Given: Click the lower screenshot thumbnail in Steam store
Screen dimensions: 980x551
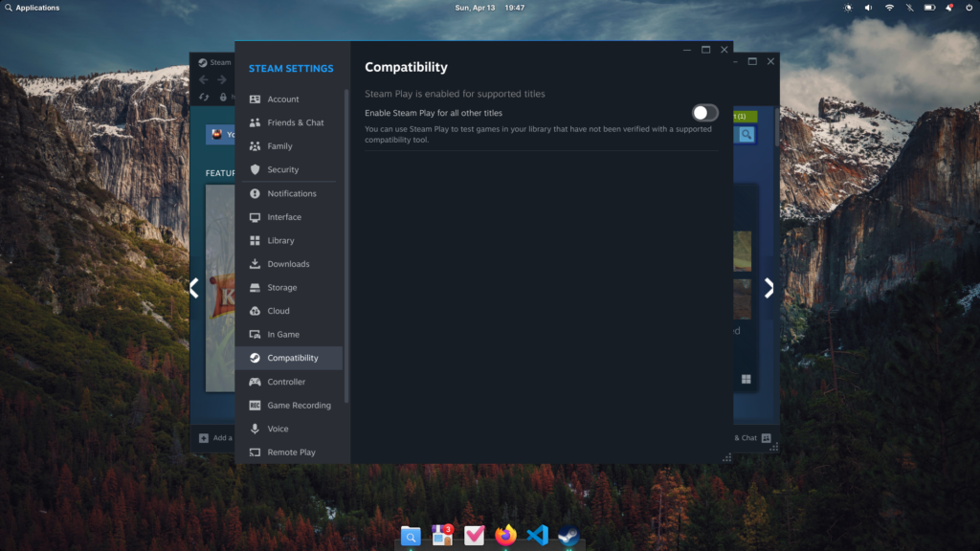Looking at the screenshot, I should [742, 299].
